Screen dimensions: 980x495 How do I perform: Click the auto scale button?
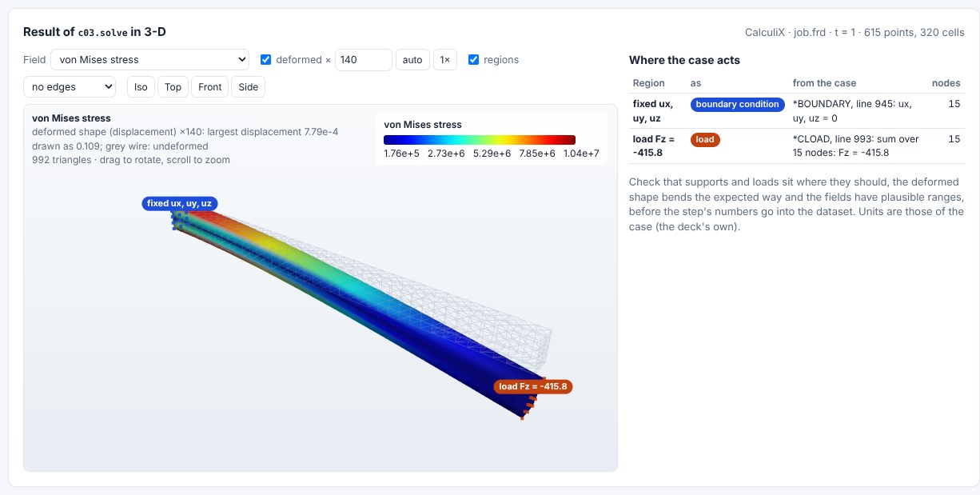[x=412, y=60]
